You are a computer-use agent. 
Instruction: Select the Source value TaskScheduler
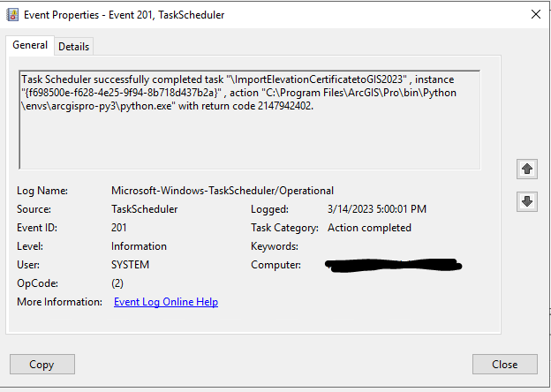(144, 209)
